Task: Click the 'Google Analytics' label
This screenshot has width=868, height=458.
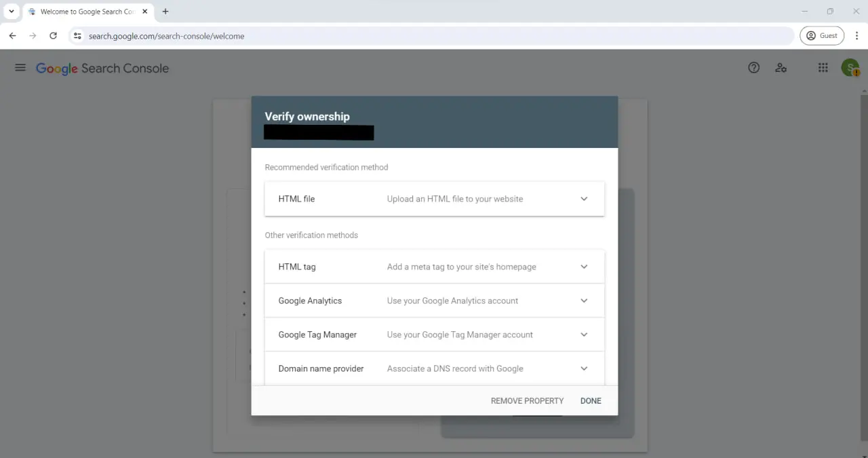Action: (310, 301)
